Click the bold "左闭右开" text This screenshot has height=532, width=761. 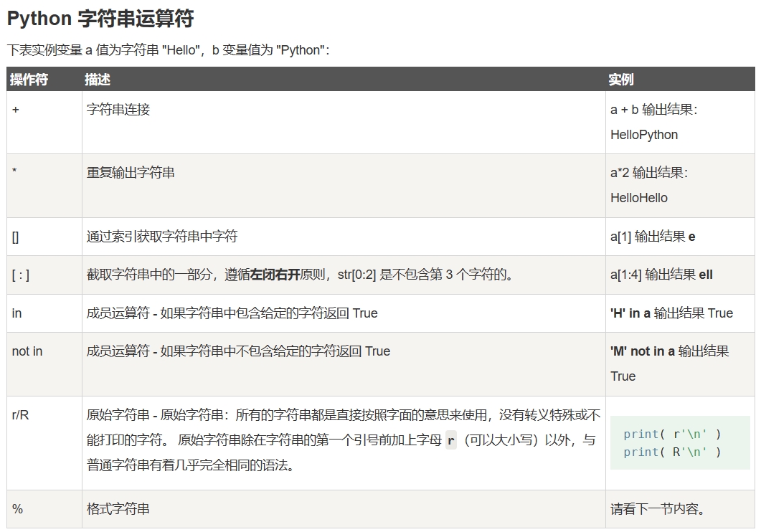pos(275,275)
